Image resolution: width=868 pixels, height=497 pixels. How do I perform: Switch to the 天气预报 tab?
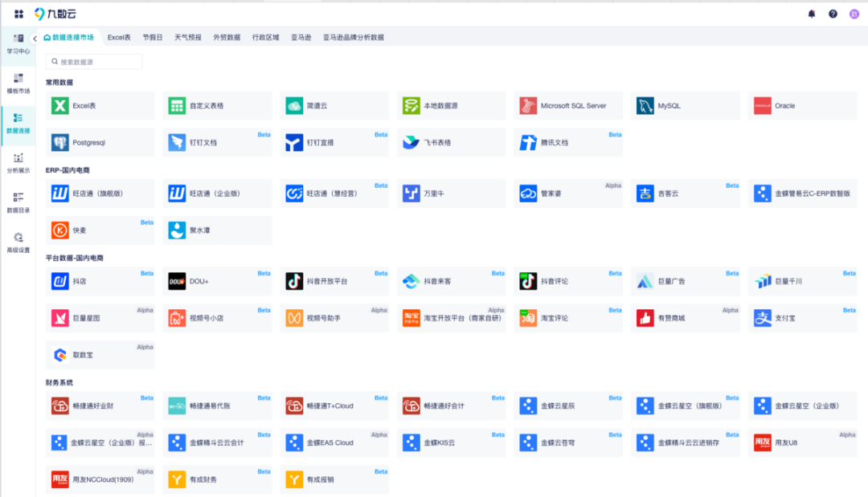tap(187, 38)
